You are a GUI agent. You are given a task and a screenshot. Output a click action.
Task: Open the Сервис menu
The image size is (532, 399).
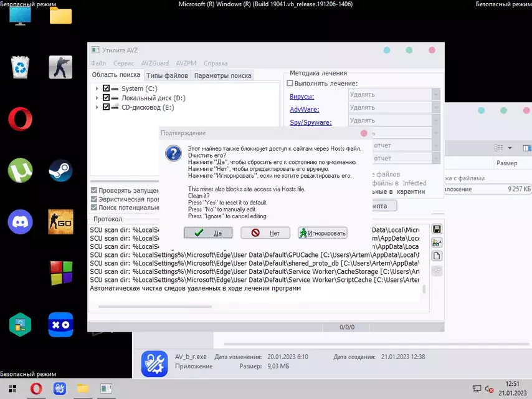(123, 63)
